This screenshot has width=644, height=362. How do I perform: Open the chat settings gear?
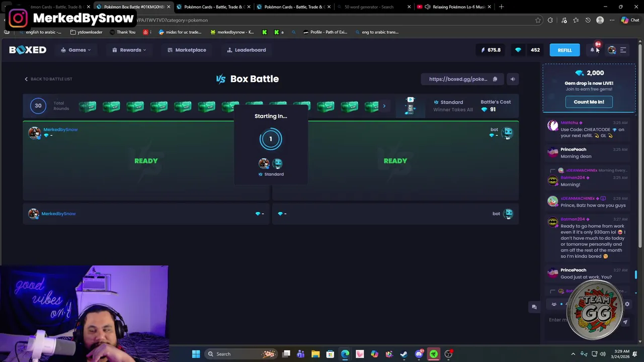627,304
